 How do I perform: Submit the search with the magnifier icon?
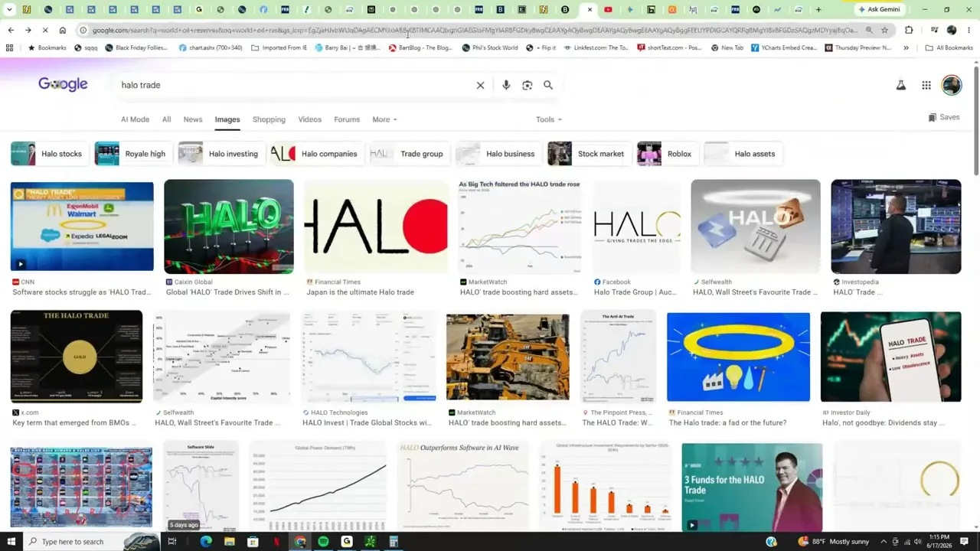(x=548, y=85)
